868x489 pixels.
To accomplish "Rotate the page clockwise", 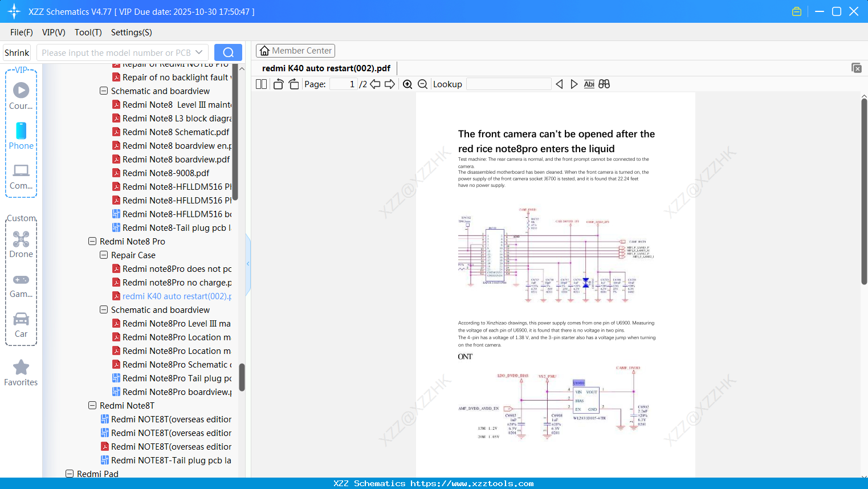I will click(294, 84).
